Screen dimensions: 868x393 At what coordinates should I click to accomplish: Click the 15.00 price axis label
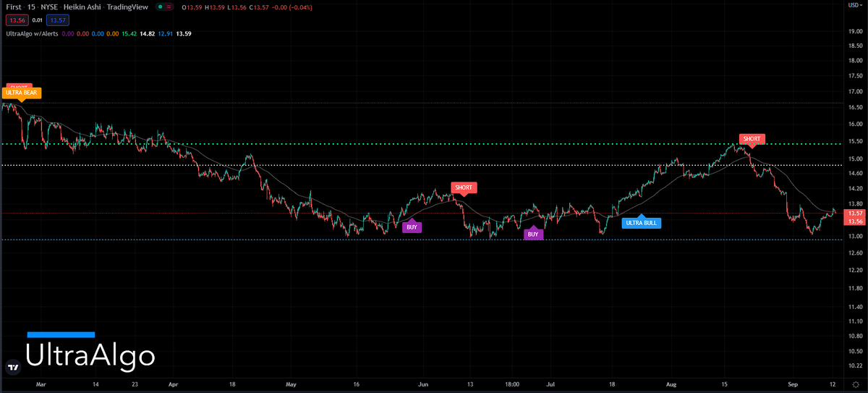coord(854,159)
